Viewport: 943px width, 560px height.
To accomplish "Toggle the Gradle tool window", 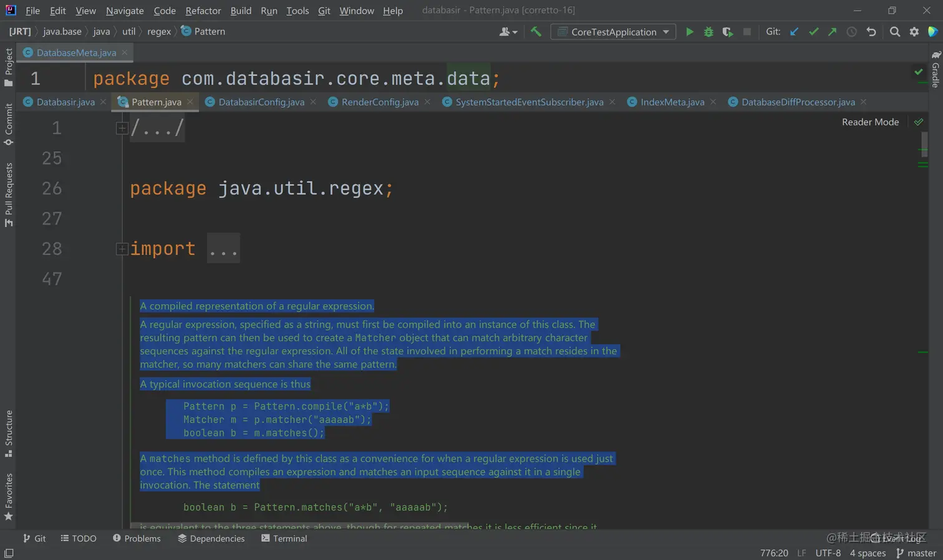I will [936, 69].
